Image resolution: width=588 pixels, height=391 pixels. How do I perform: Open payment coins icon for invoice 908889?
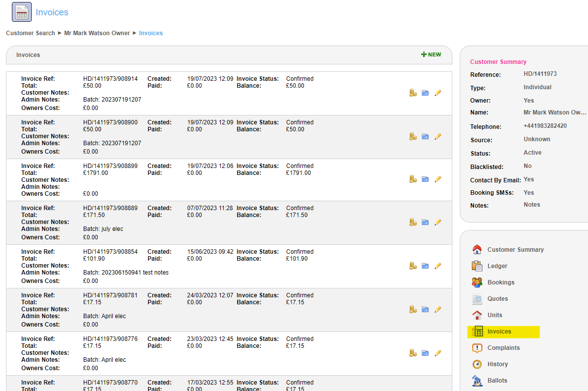click(x=413, y=222)
